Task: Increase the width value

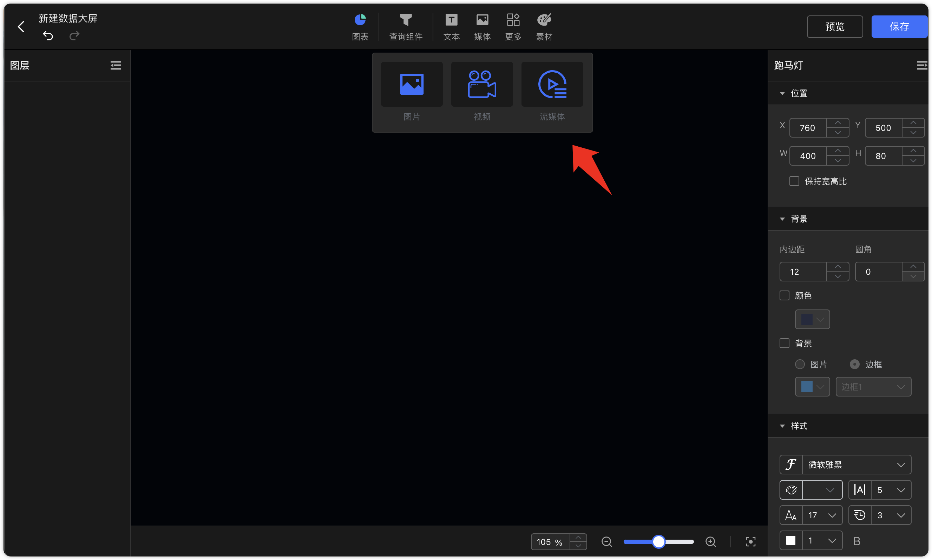Action: pos(838,151)
